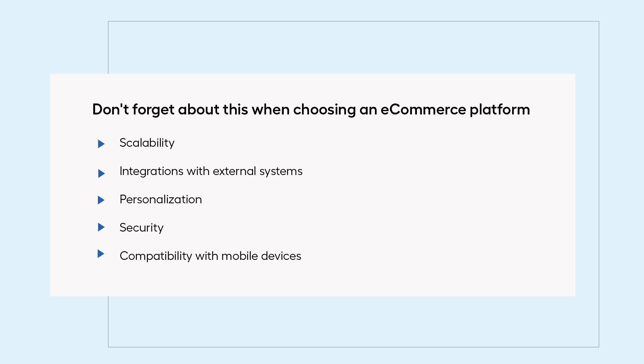Select the word choosing in the heading

(324, 110)
